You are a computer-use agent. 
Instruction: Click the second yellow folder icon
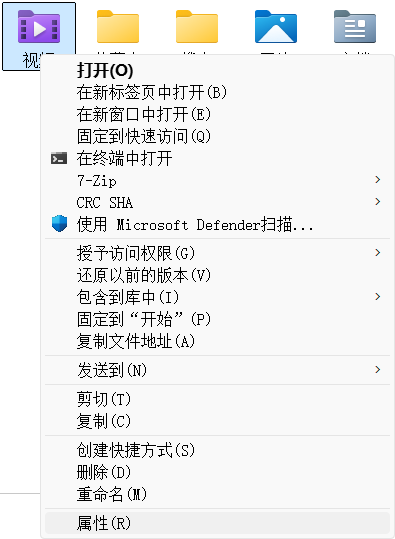point(197,26)
